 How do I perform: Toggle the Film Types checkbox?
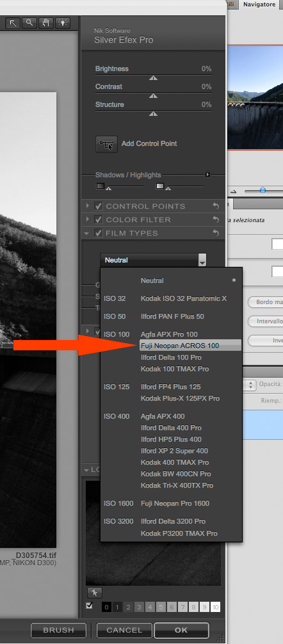coord(99,233)
